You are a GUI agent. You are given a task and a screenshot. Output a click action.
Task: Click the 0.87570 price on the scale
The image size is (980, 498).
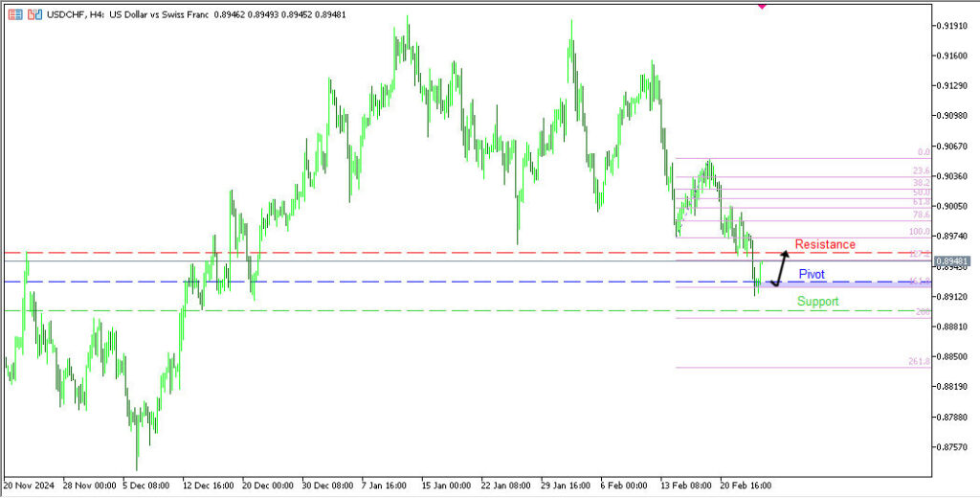(953, 447)
